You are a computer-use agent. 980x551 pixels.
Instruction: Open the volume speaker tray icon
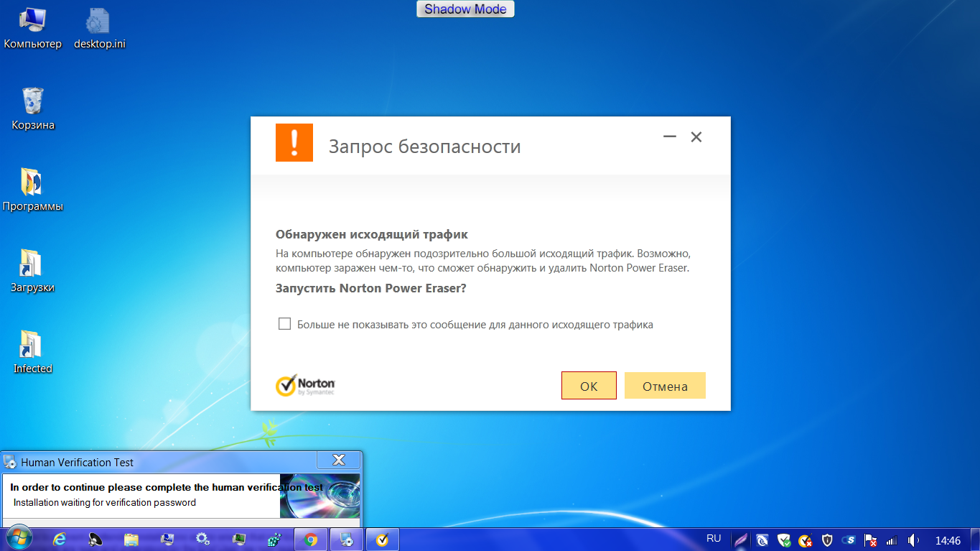(x=913, y=540)
